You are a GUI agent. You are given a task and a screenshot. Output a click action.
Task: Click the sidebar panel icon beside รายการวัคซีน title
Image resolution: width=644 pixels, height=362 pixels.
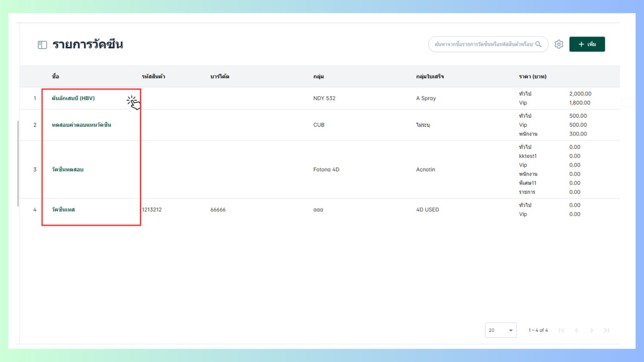42,45
